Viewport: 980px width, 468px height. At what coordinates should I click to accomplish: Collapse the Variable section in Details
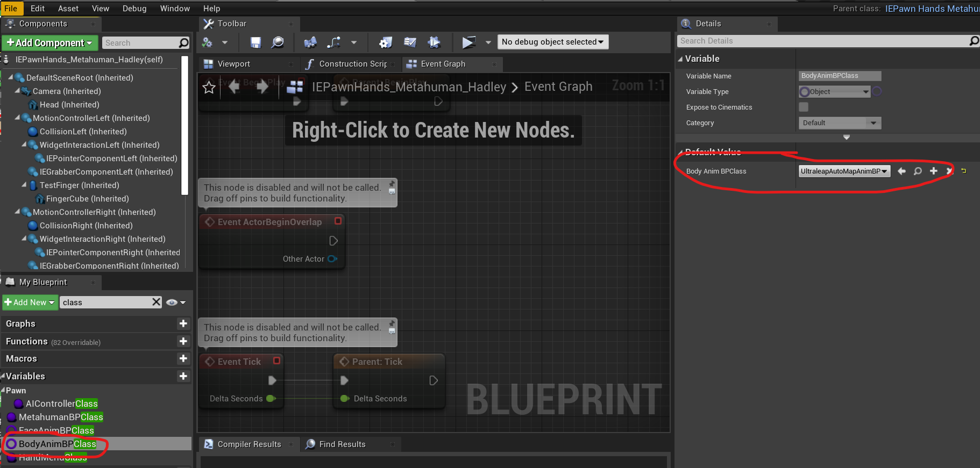pyautogui.click(x=680, y=59)
